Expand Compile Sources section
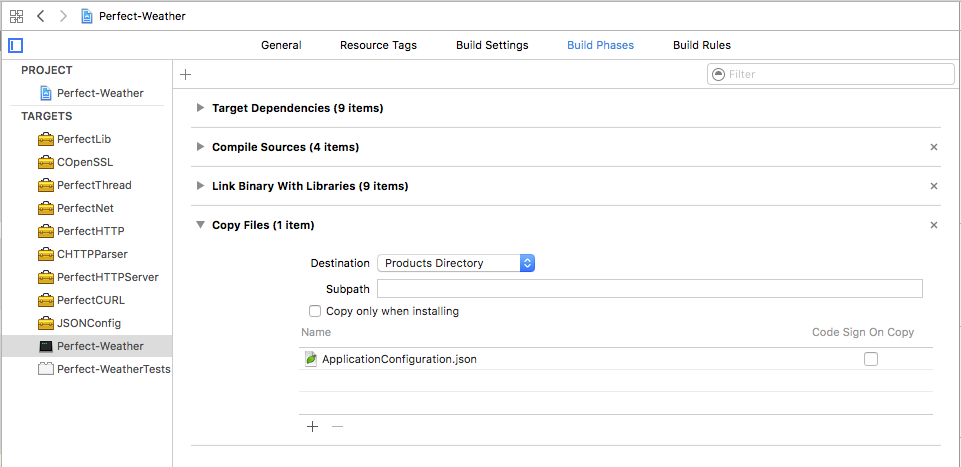The width and height of the screenshot is (961, 467). click(200, 147)
